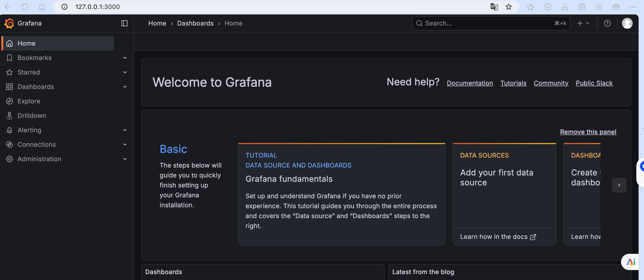
Task: Click the Search input field
Action: pos(488,23)
